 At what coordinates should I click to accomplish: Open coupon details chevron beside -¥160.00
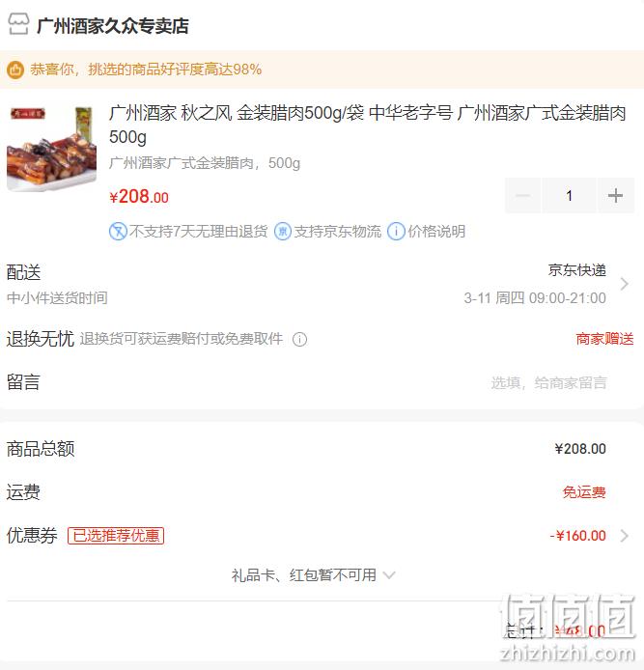[x=625, y=536]
